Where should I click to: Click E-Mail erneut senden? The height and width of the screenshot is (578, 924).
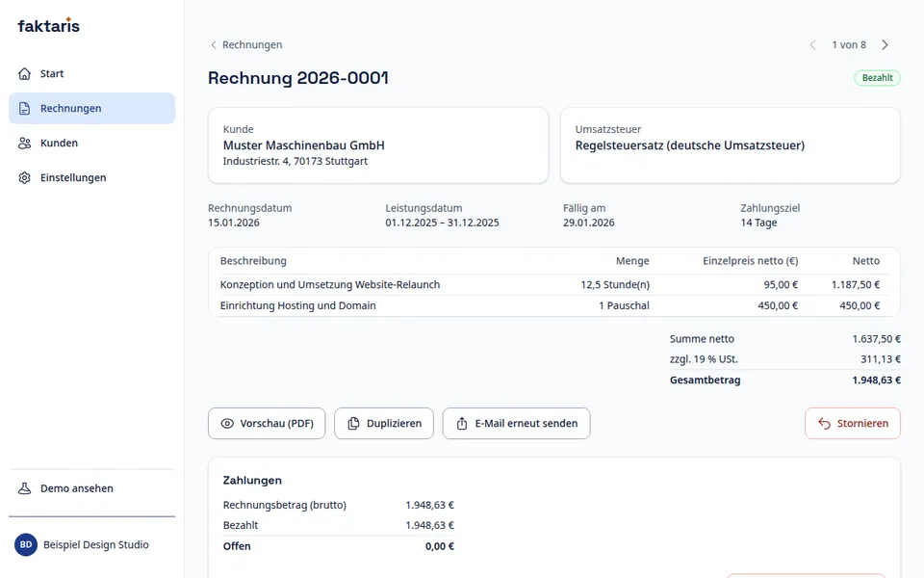[x=516, y=424]
